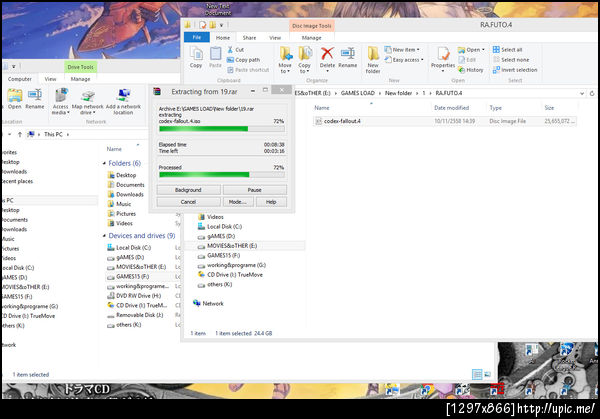
Task: Click Select all in ribbon
Action: 507,50
